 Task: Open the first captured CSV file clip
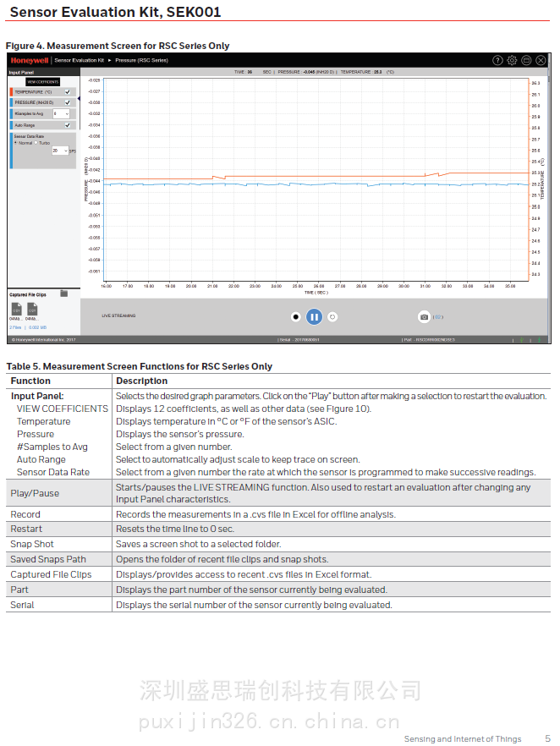(x=17, y=309)
